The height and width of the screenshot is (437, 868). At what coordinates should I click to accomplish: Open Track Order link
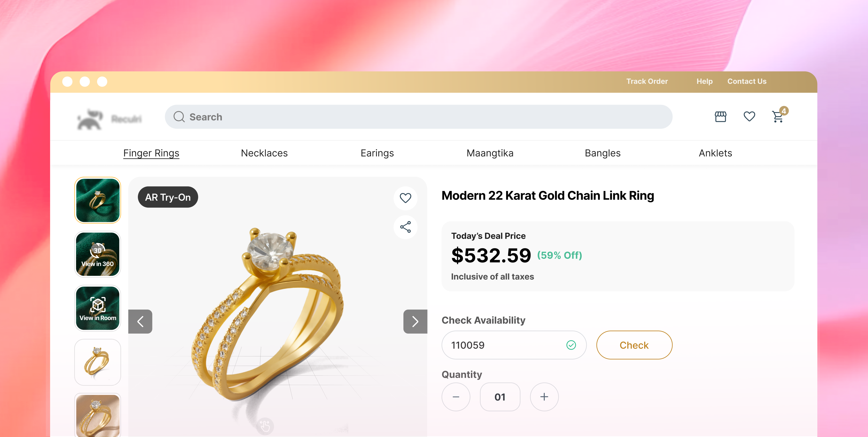(647, 82)
